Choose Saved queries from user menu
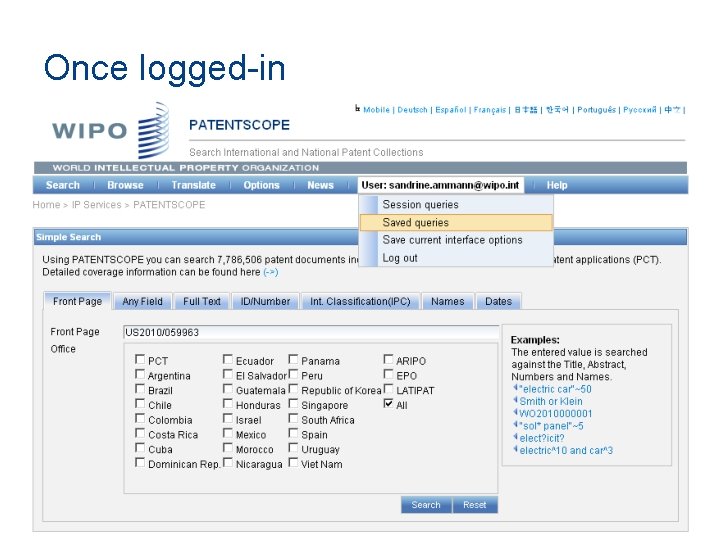This screenshot has height=540, width=720. (x=456, y=222)
